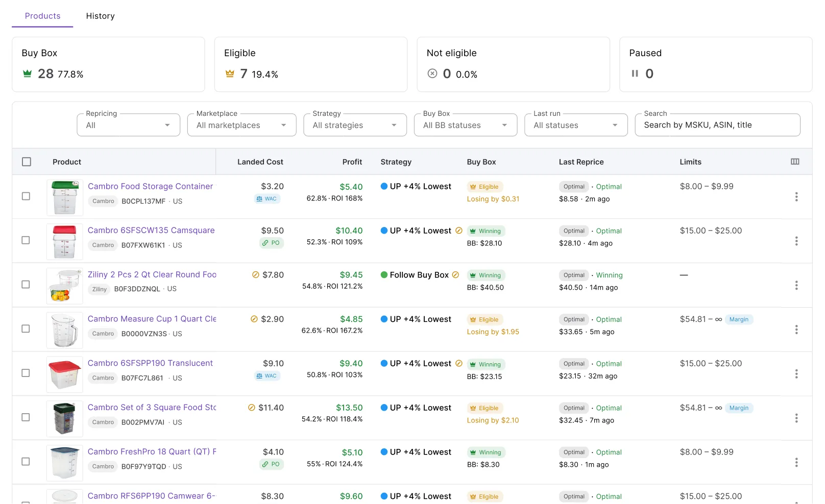Viewport: 825px width, 504px height.
Task: Open the more options menu for Cambro Measure Cup
Action: tap(796, 330)
